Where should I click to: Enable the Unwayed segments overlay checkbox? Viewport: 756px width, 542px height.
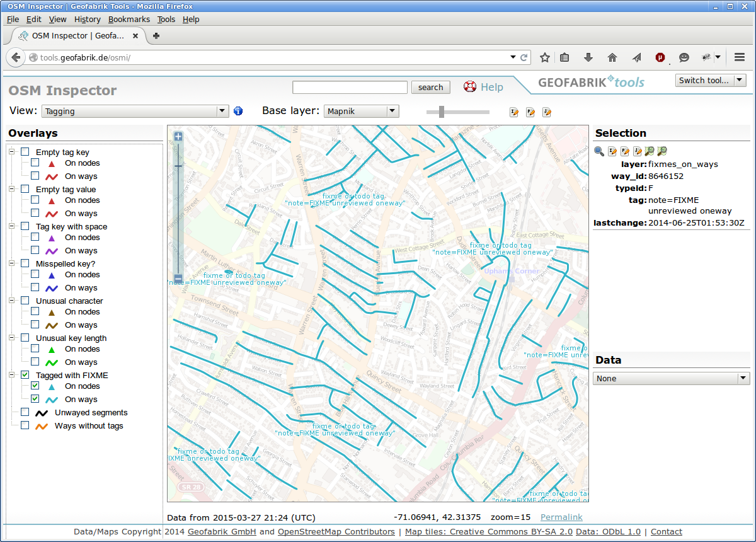tap(25, 412)
